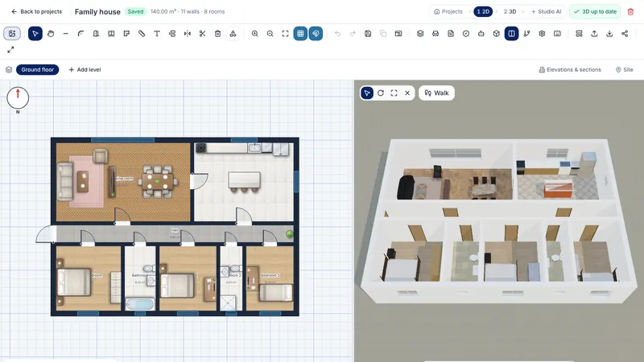Select the ruler measure tool

[x=142, y=34]
